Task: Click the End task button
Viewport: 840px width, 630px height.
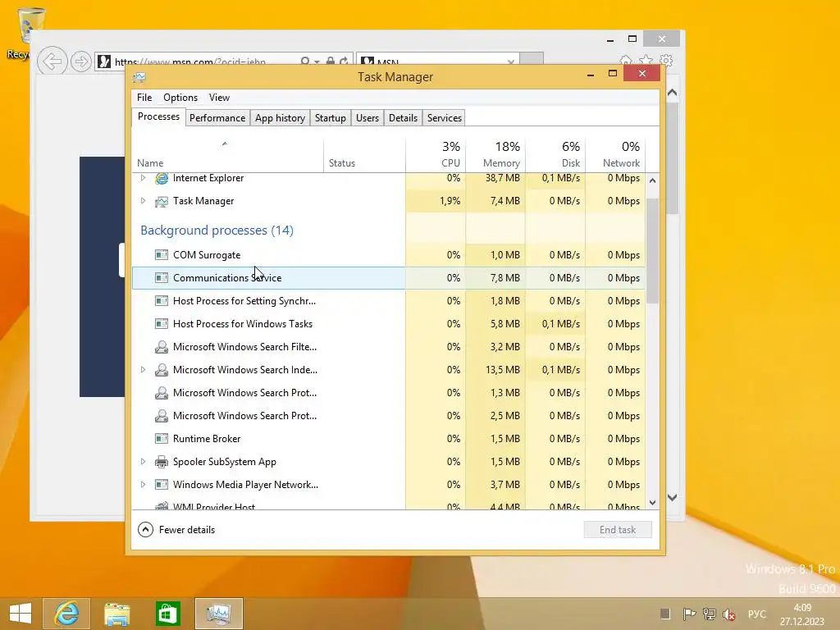Action: tap(618, 530)
